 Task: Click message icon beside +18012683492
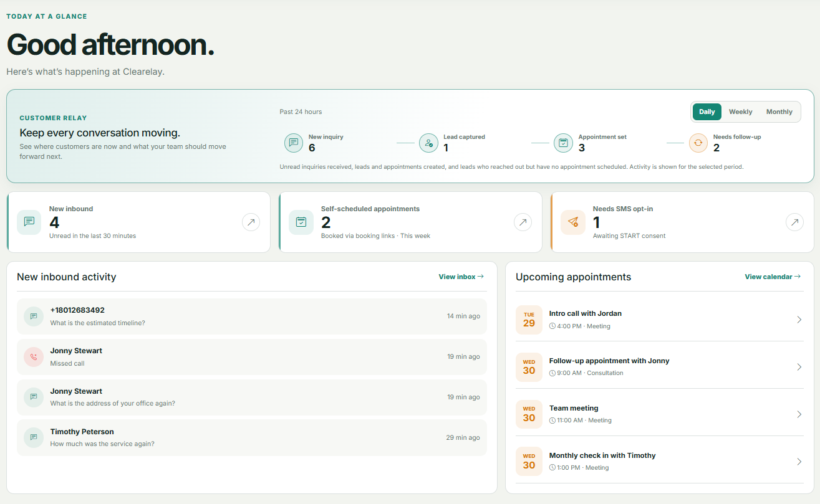point(34,316)
